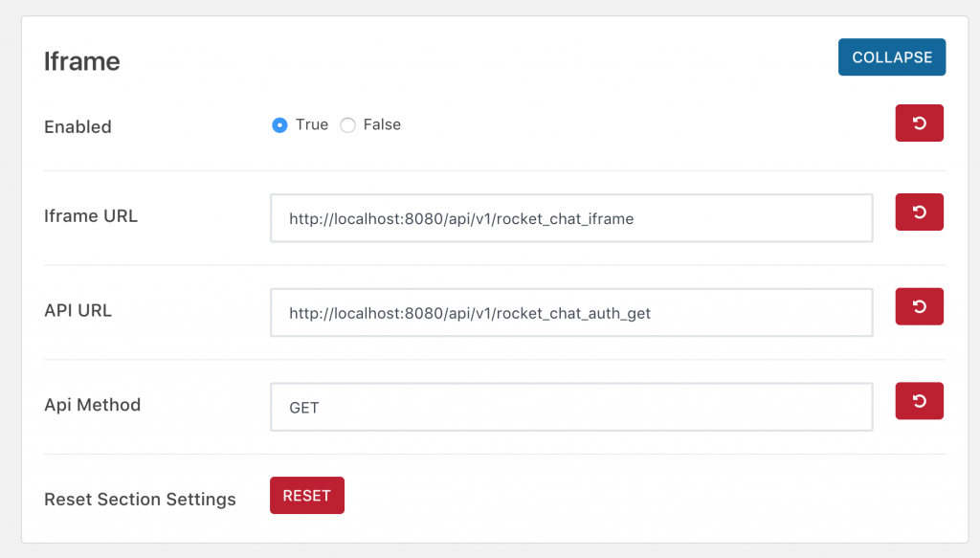Select the Api Method field containing GET
The height and width of the screenshot is (558, 980).
click(571, 407)
